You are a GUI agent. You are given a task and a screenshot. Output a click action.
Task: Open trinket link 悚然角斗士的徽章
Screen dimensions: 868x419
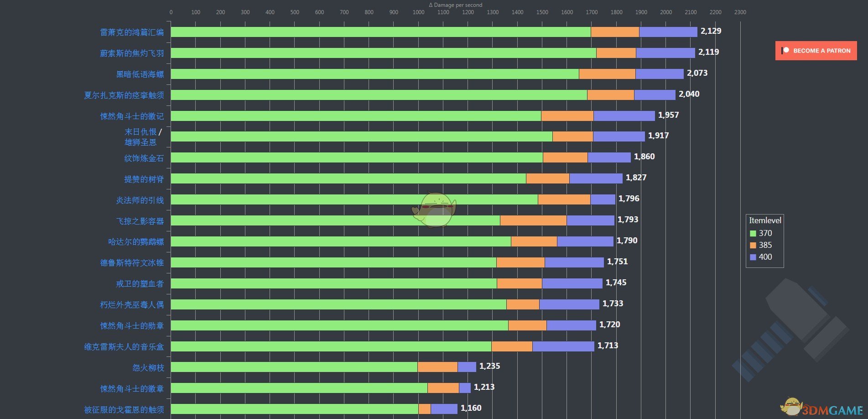tap(132, 388)
